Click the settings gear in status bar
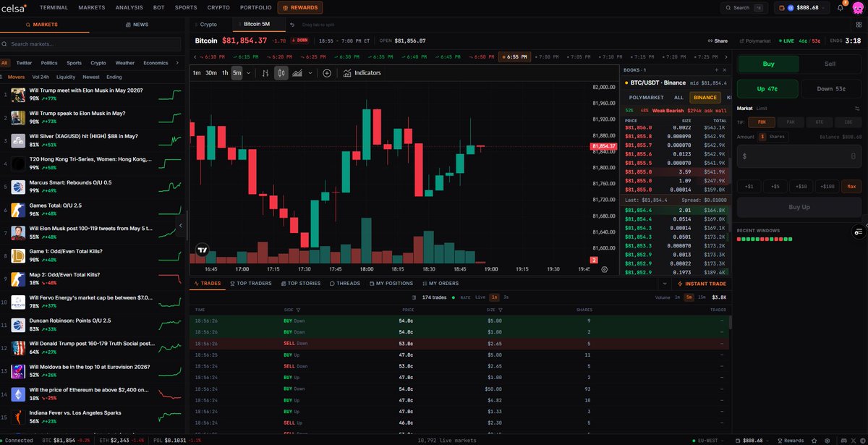This screenshot has width=868, height=445. coord(829,440)
